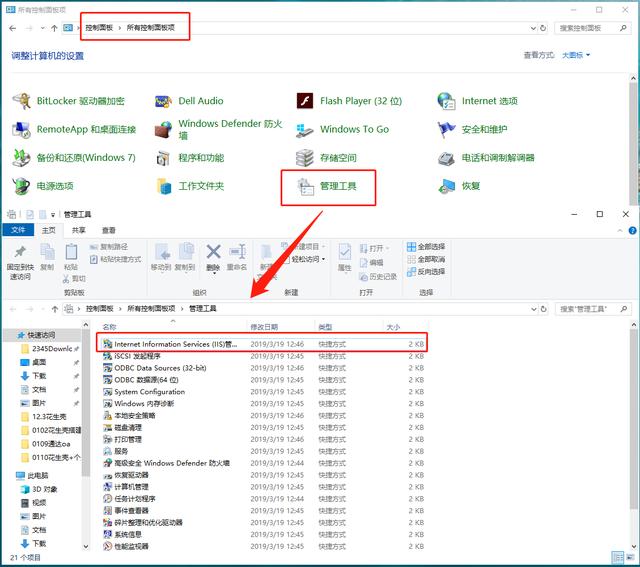Select Internet Information Services (IIS) shortcut
The height and width of the screenshot is (567, 640).
point(262,344)
